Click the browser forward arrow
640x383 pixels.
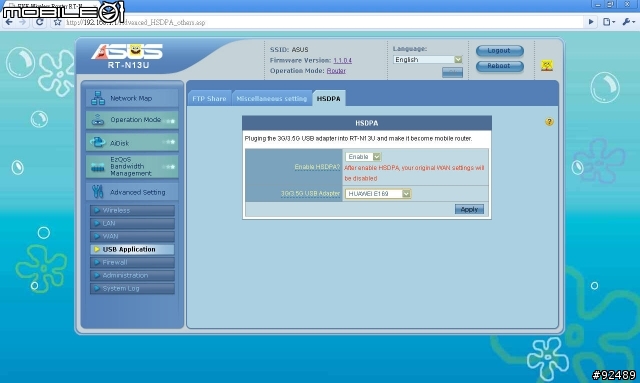tap(23, 22)
